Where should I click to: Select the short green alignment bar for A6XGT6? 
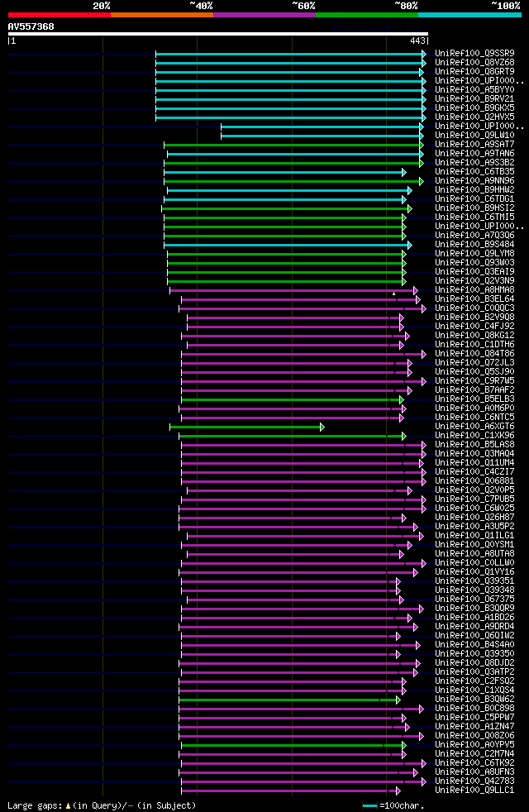[x=247, y=427]
